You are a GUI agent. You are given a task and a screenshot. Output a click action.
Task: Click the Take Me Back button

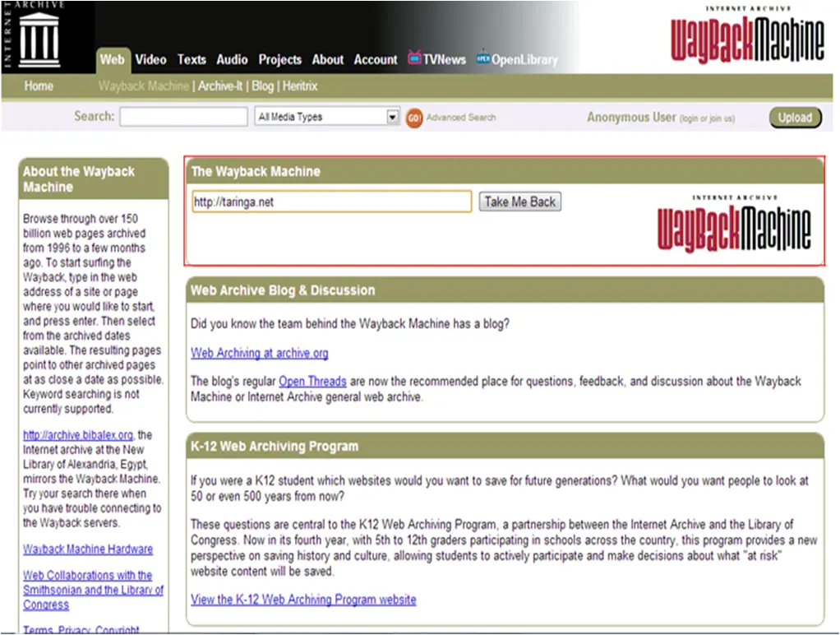pyautogui.click(x=519, y=202)
